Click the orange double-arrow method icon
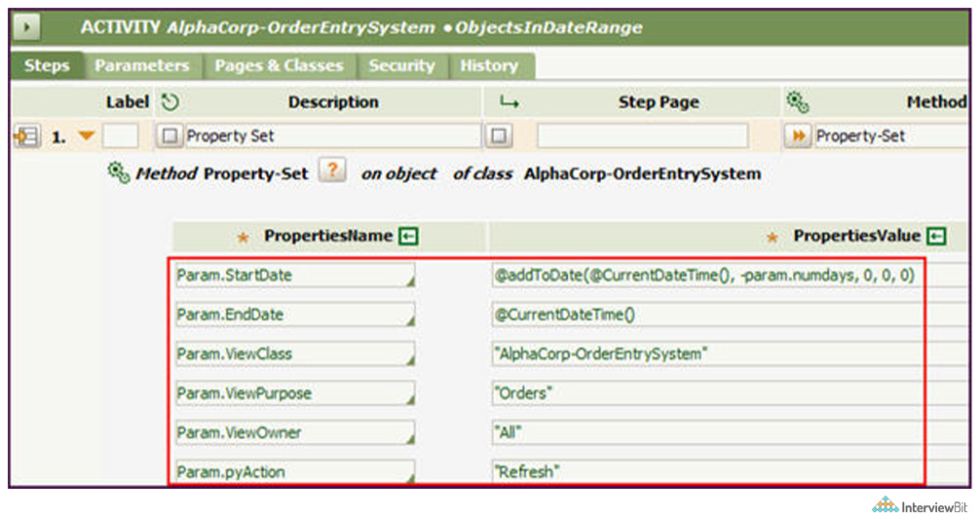Image resolution: width=980 pixels, height=519 pixels. 798,135
